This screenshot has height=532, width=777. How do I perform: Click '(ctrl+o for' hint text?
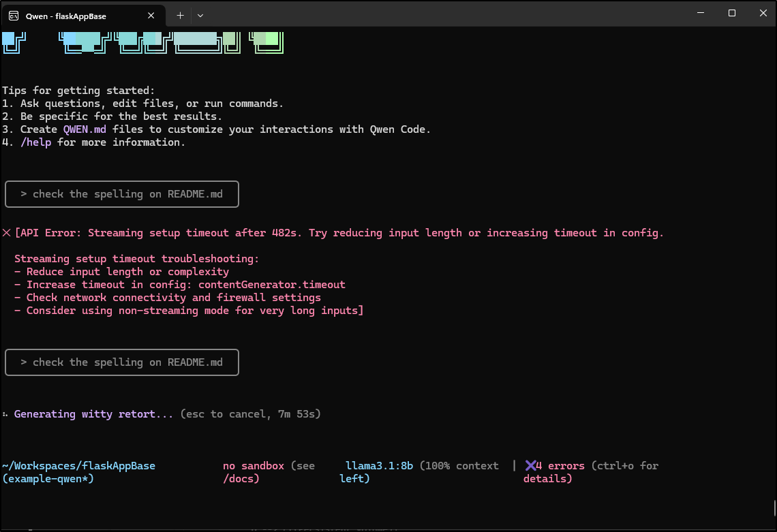pyautogui.click(x=625, y=466)
